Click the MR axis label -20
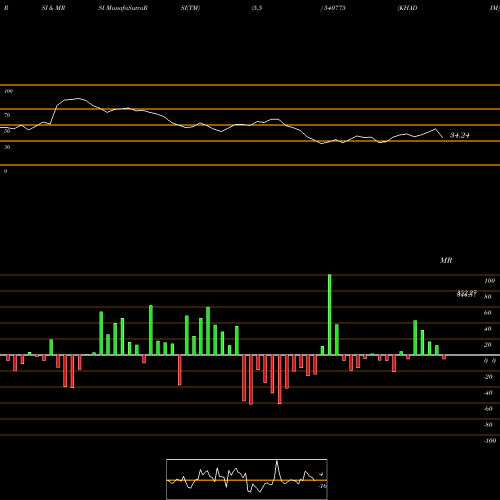This screenshot has width=500, height=500. [x=488, y=377]
